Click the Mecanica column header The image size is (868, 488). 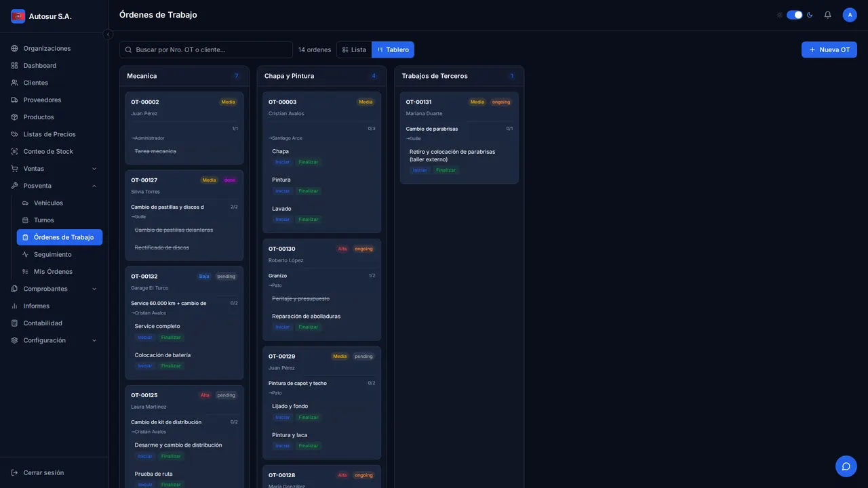point(184,76)
